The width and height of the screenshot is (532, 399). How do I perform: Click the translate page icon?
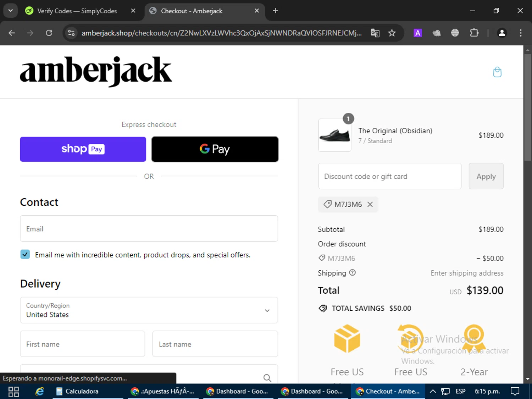[375, 33]
